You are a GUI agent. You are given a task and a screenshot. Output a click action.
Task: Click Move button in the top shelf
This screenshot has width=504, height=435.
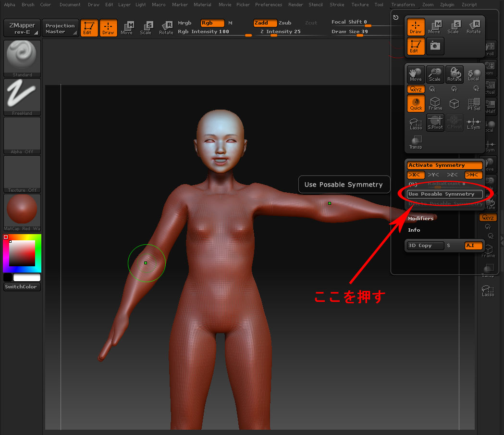(x=127, y=28)
